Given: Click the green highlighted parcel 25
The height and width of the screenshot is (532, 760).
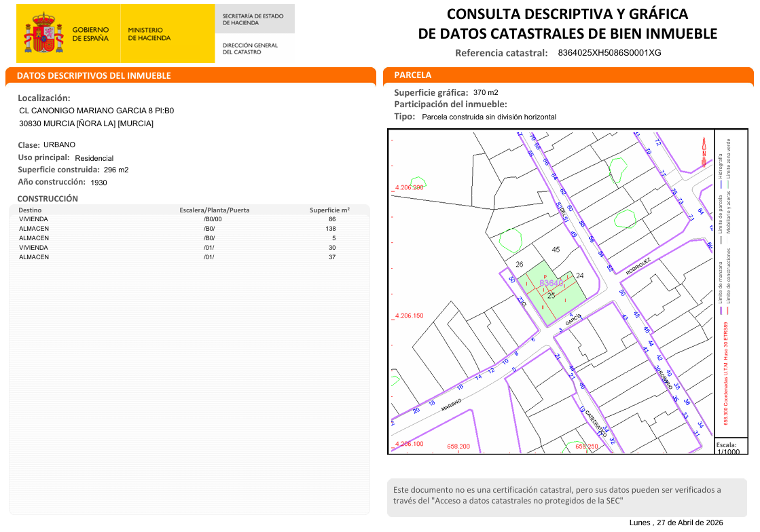Looking at the screenshot, I should pyautogui.click(x=560, y=303).
